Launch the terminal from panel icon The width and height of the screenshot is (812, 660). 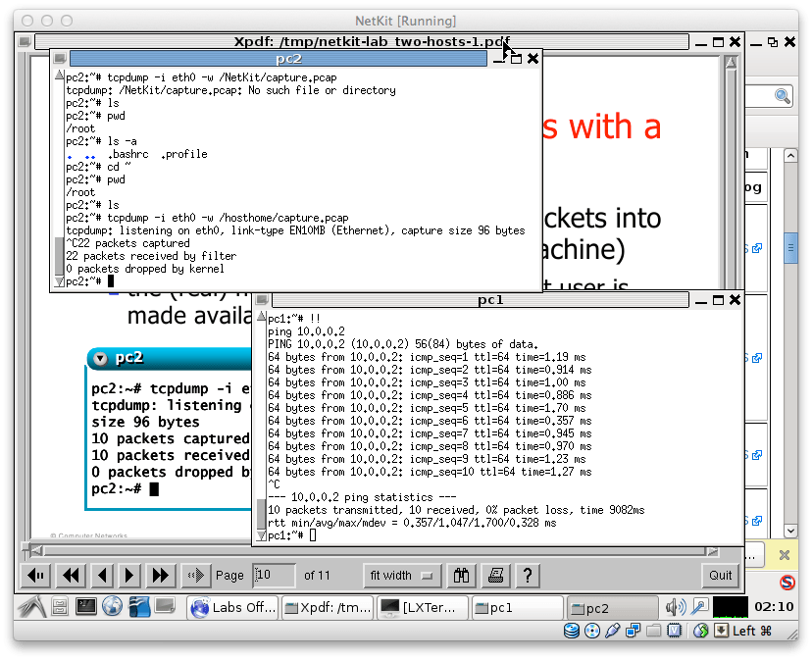(x=86, y=607)
